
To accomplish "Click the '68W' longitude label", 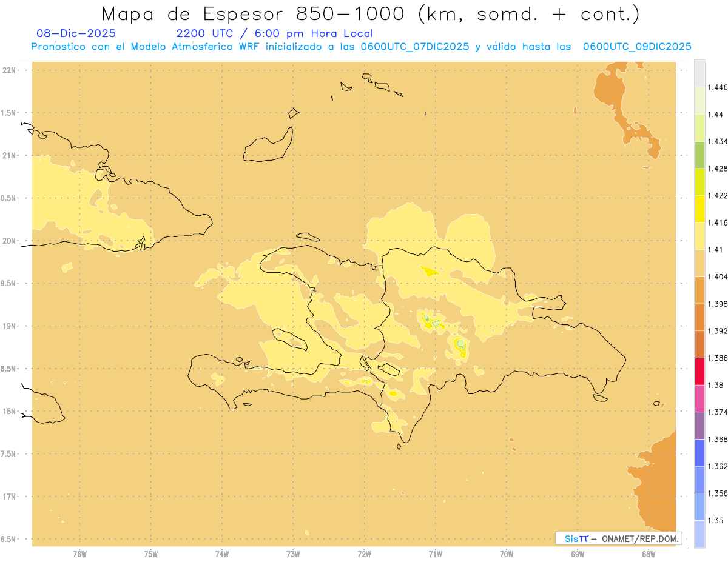I will pos(649,554).
